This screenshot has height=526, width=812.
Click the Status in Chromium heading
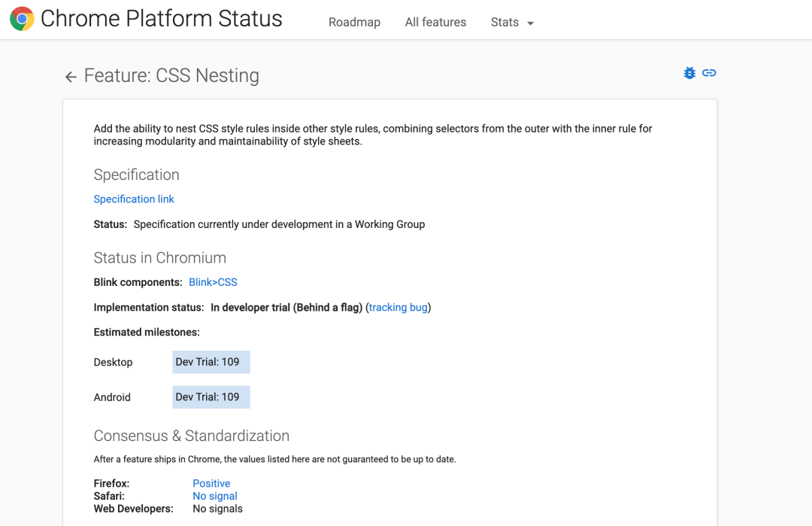click(159, 257)
